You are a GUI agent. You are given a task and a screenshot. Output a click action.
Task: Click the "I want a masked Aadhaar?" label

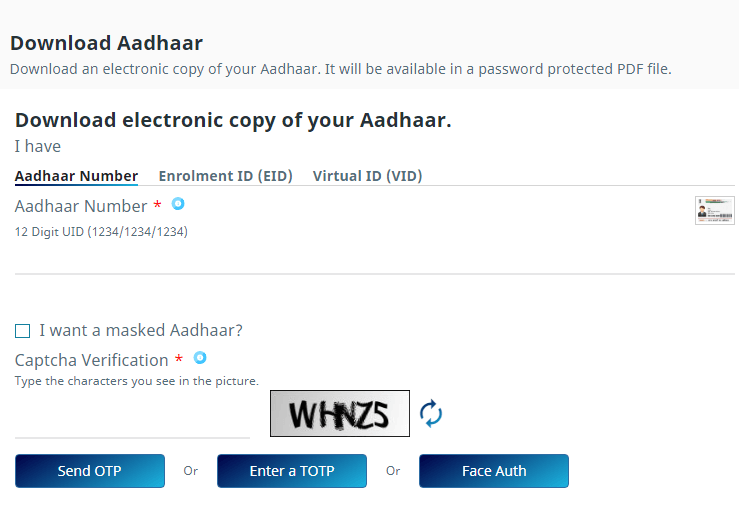click(x=141, y=330)
